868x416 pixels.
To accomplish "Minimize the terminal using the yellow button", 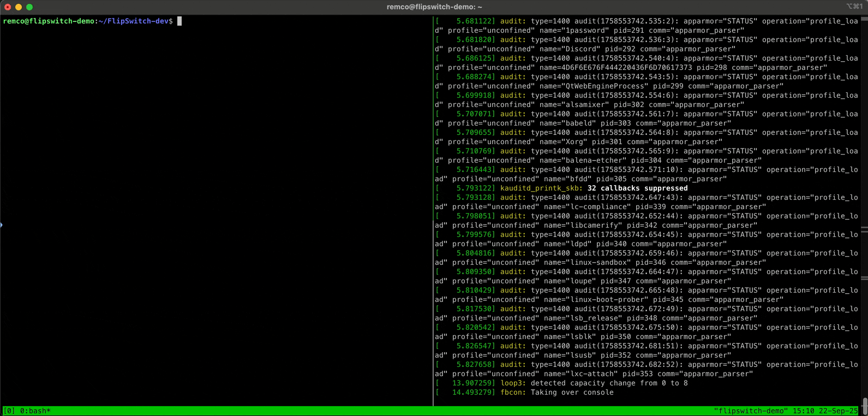I will tap(19, 7).
